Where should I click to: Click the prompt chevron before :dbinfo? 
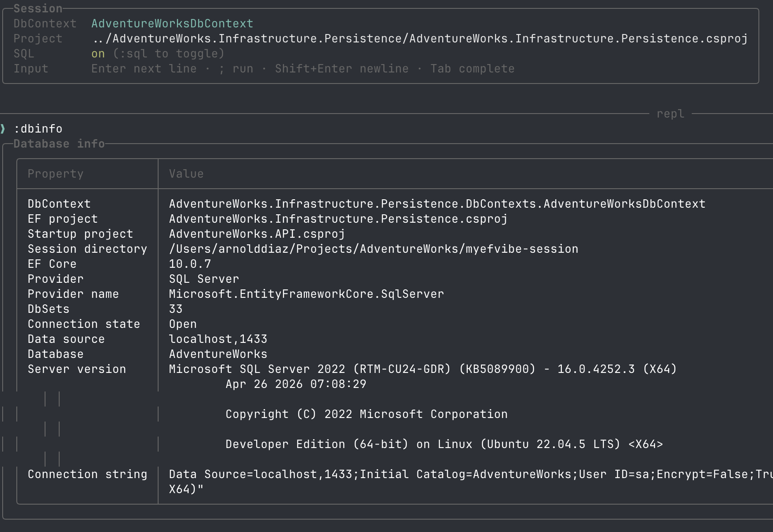click(3, 129)
